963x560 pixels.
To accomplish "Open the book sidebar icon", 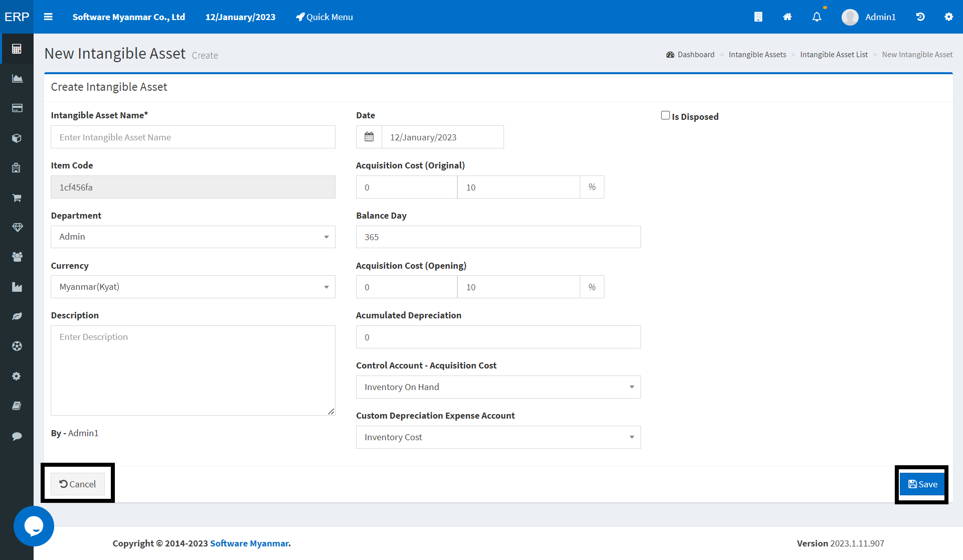I will point(17,406).
